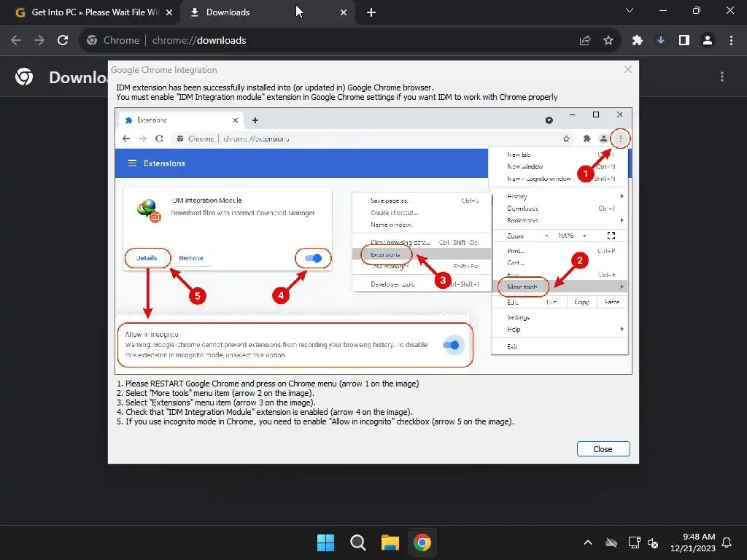The width and height of the screenshot is (747, 560).
Task: Dismiss Google Chrome Integration dialog with X
Action: (628, 69)
